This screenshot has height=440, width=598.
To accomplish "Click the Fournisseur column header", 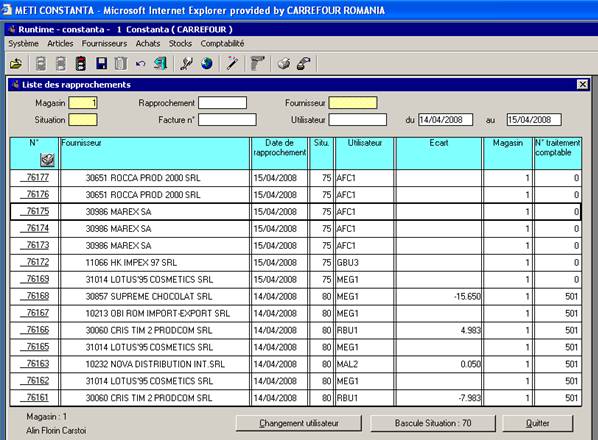I will click(x=155, y=154).
